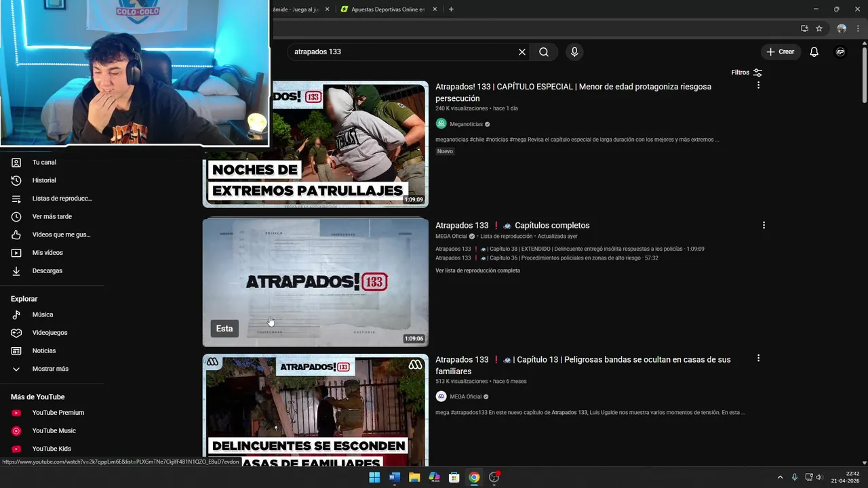The image size is (868, 488).
Task: Bookmark this page with star icon
Action: pos(819,28)
